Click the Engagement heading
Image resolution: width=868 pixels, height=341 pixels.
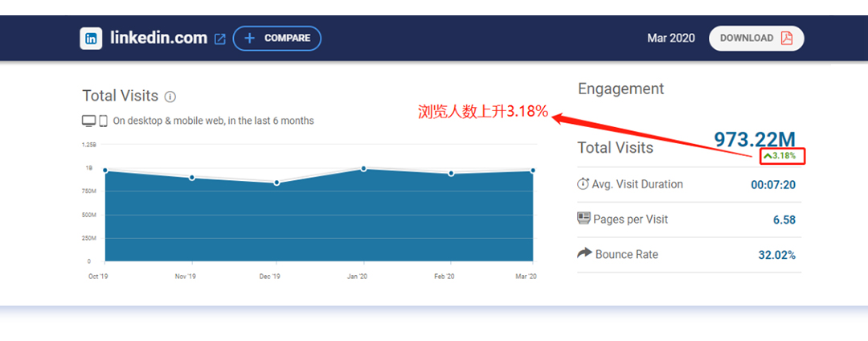pos(620,88)
